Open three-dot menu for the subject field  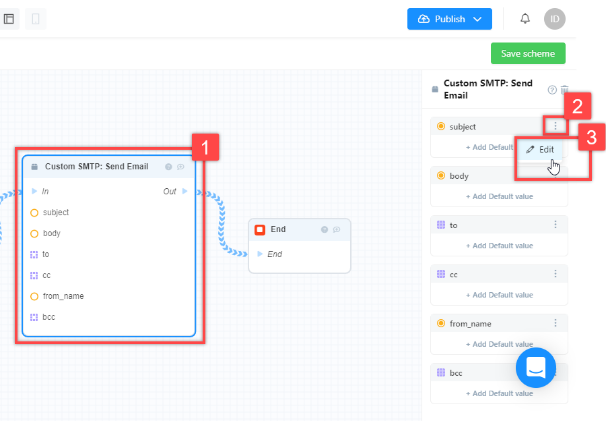click(x=555, y=126)
